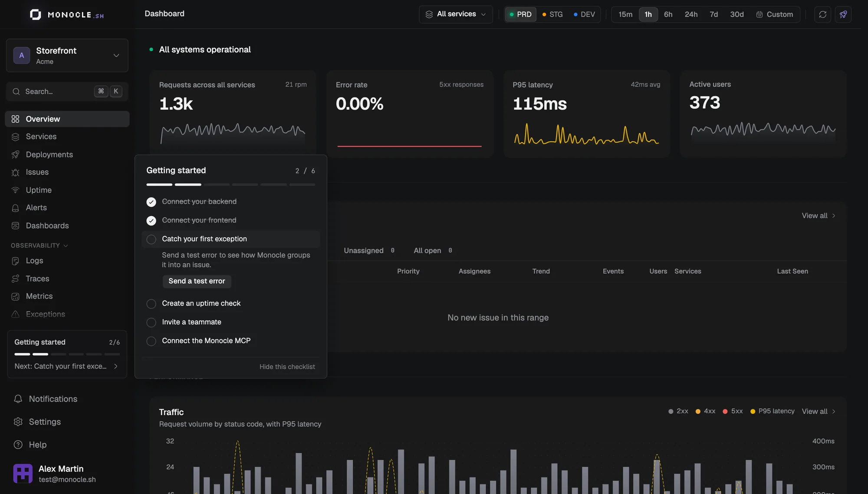Open the Custom time range picker
Image resolution: width=868 pixels, height=494 pixels.
pos(775,14)
